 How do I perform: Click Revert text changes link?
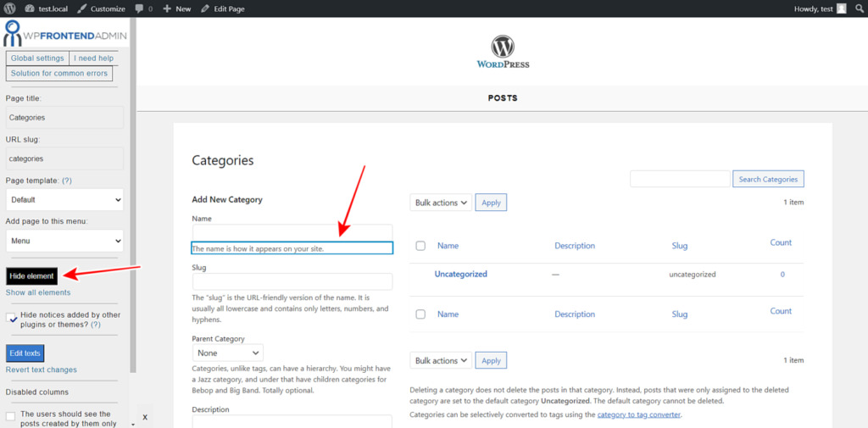[42, 370]
